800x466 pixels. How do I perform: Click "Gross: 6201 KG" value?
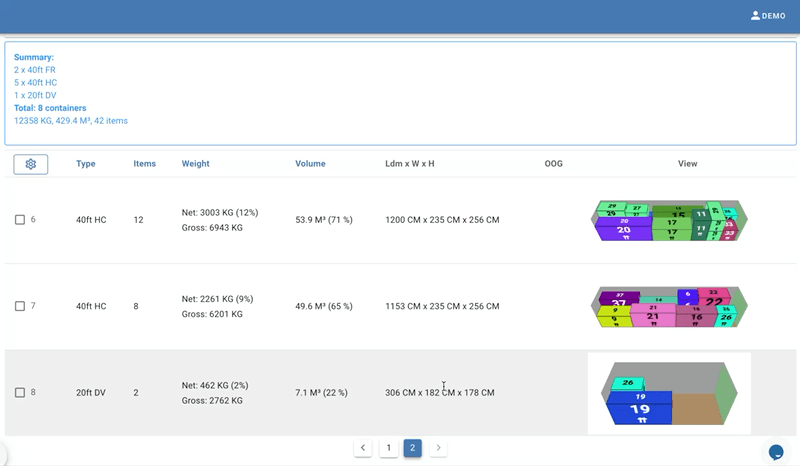coord(212,314)
